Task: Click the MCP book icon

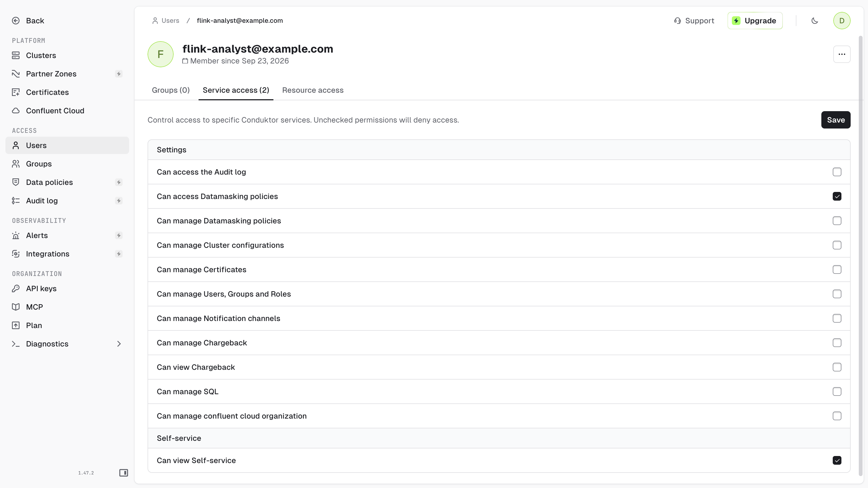Action: 16,307
